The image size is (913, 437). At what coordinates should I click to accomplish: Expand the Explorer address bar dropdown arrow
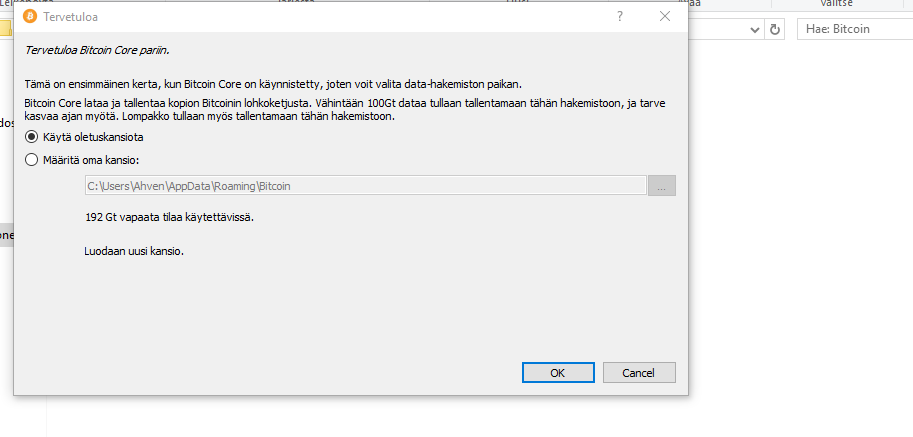pyautogui.click(x=755, y=30)
